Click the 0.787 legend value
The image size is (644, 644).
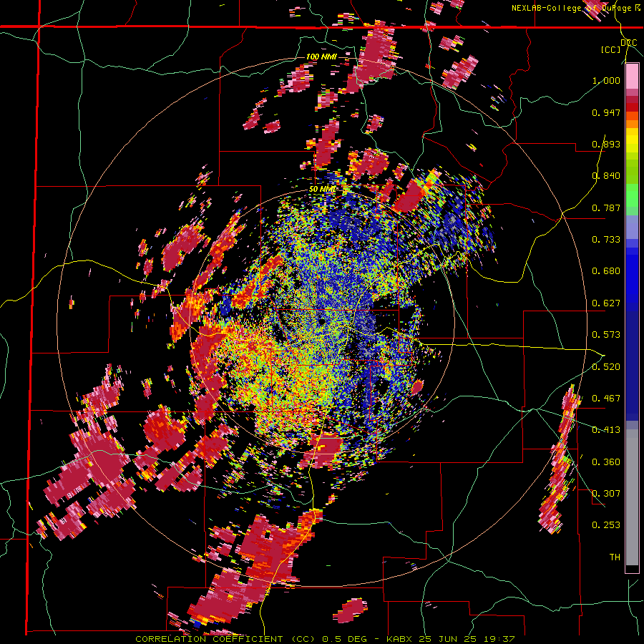(606, 208)
